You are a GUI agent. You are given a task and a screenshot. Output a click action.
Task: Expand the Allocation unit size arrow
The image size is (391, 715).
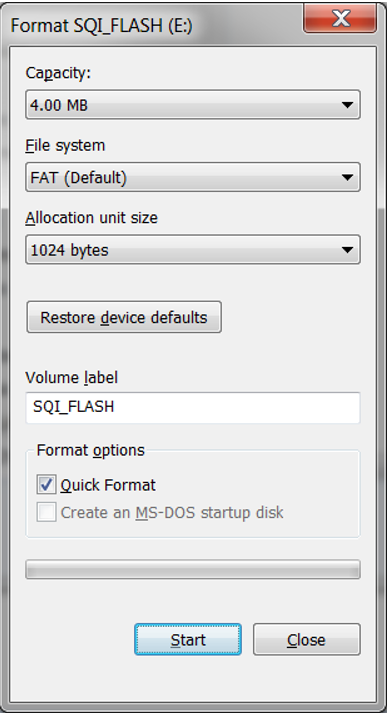tap(347, 250)
